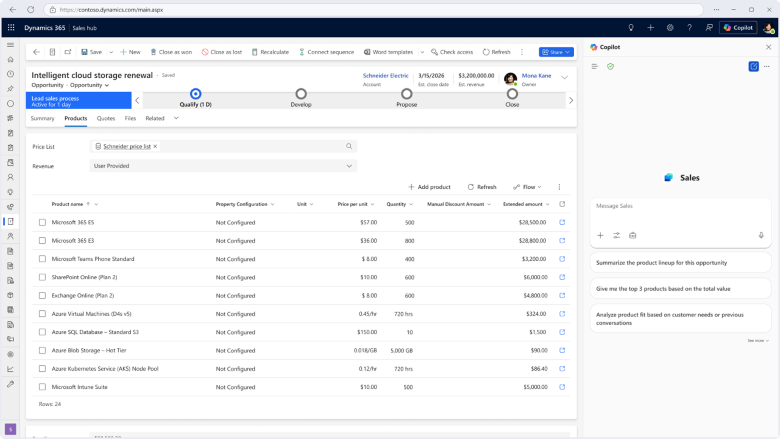Select the Qualify stage circle

195,93
